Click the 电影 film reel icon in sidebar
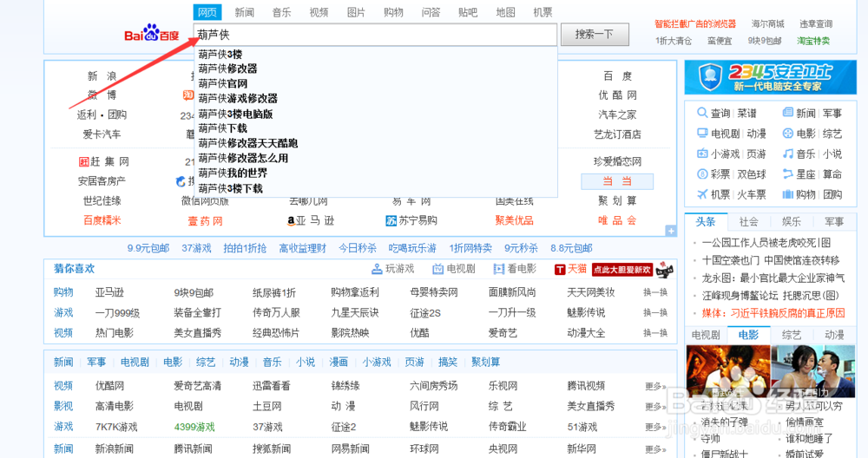Image resolution: width=868 pixels, height=458 pixels. pos(788,134)
